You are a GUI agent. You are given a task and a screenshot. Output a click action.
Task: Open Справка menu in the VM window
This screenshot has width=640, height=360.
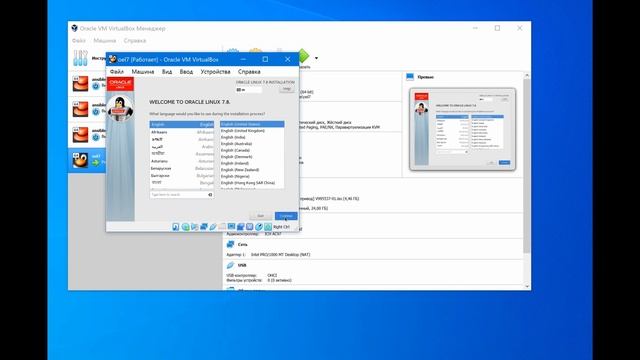click(249, 71)
